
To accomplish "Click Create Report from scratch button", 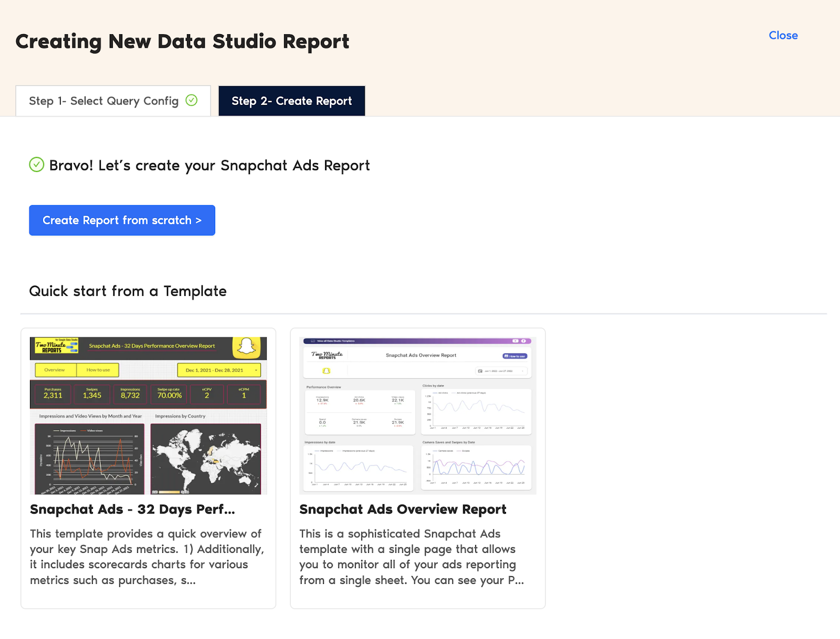I will tap(122, 220).
